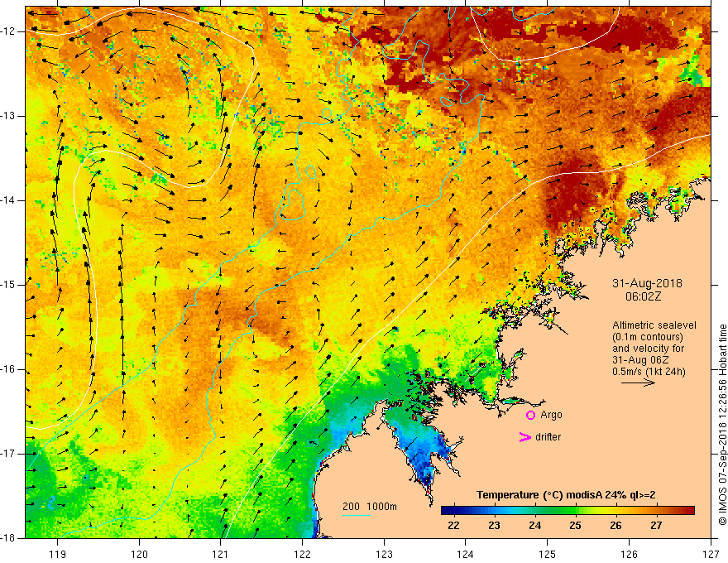
Task: Click the '0.5m/s (1kt 24h)' text
Action: coord(649,372)
